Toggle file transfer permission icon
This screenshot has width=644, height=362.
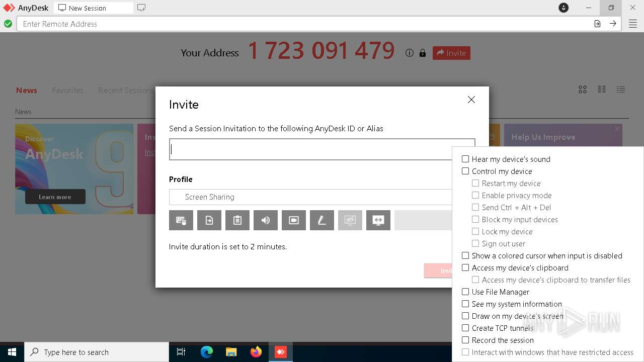209,220
